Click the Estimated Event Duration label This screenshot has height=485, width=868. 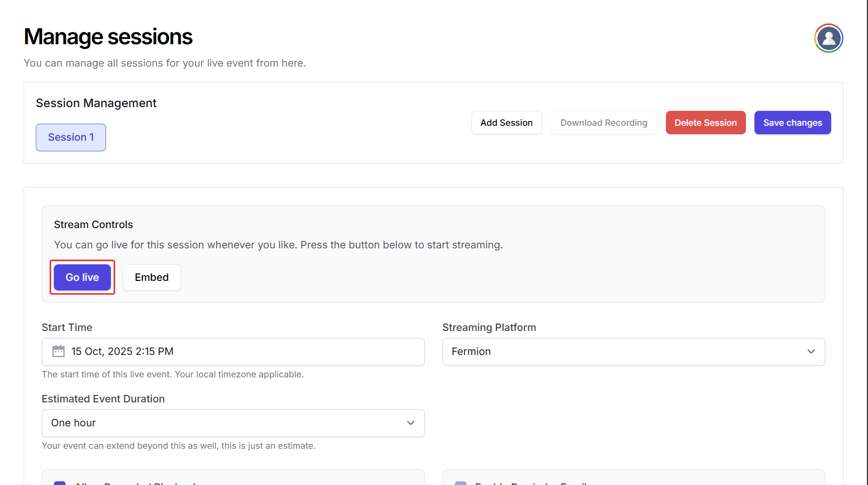(x=103, y=399)
